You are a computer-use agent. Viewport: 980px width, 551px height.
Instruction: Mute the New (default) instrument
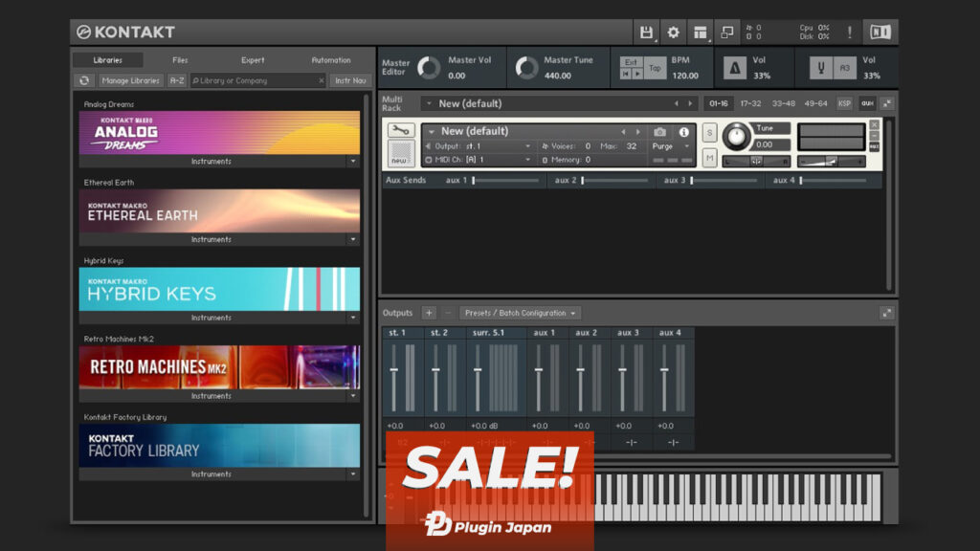point(711,159)
